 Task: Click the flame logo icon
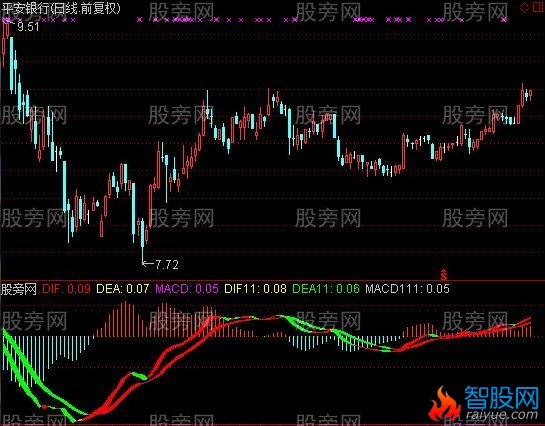pyautogui.click(x=446, y=404)
